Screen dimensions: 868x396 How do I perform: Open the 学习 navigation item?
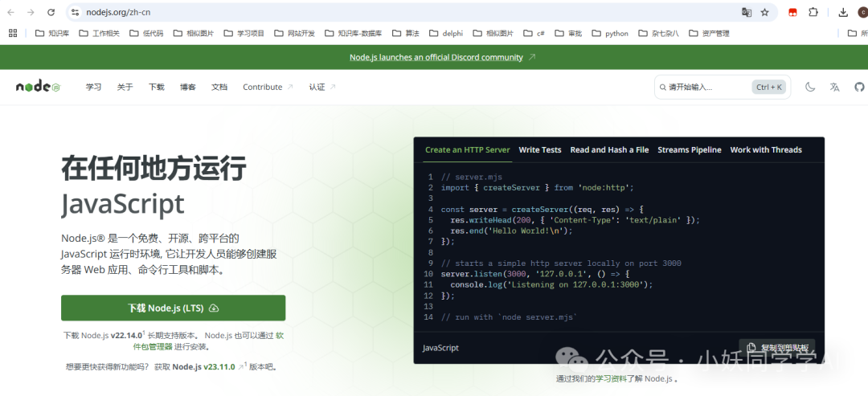click(x=93, y=87)
